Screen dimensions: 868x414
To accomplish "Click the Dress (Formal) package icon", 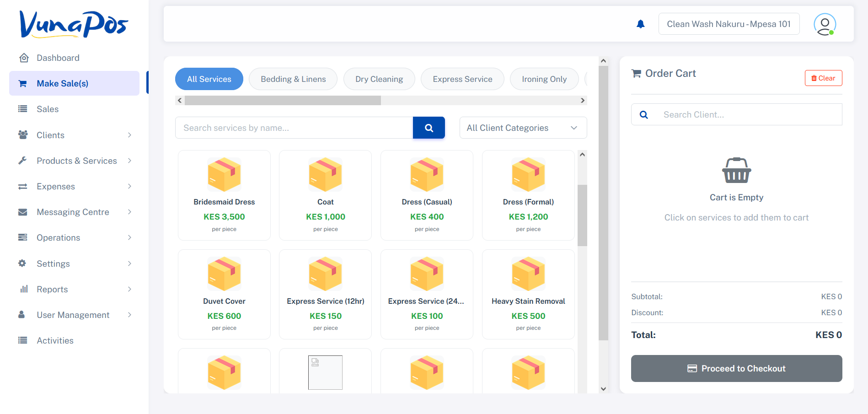I will [x=528, y=174].
